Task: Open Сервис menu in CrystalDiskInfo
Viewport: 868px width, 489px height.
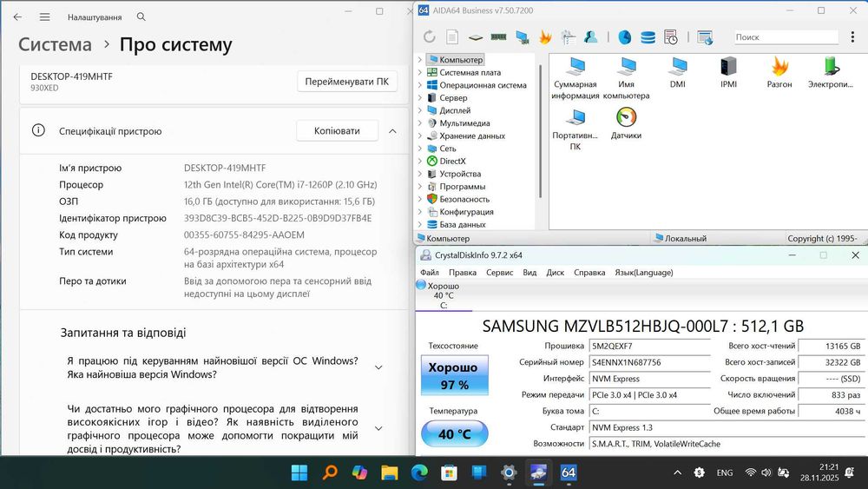Action: 500,273
